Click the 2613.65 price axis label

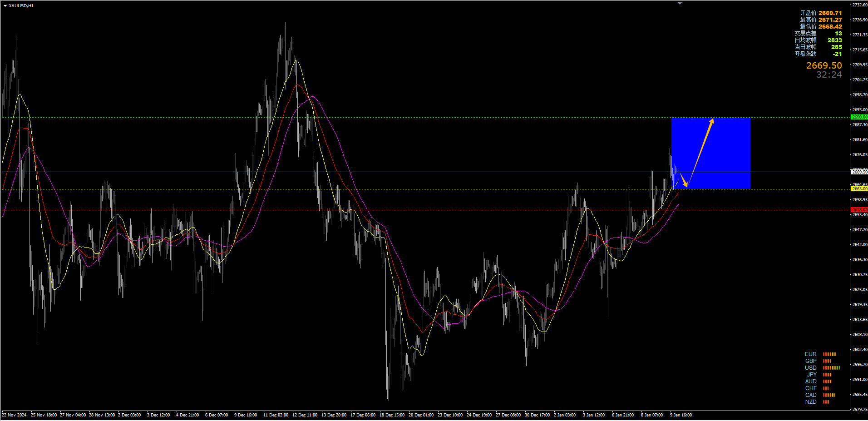click(x=860, y=320)
